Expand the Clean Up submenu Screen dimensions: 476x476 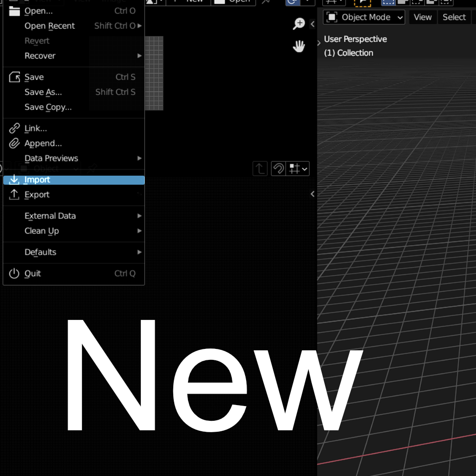click(x=74, y=231)
